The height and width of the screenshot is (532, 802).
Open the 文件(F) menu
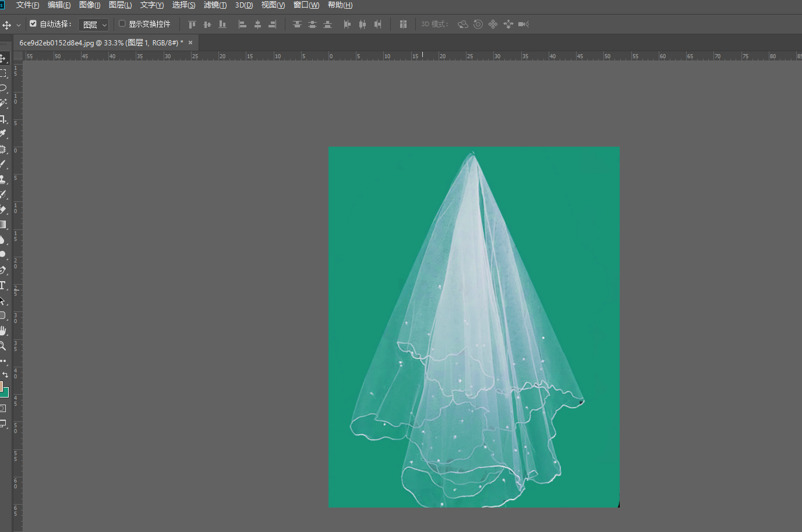pos(27,5)
